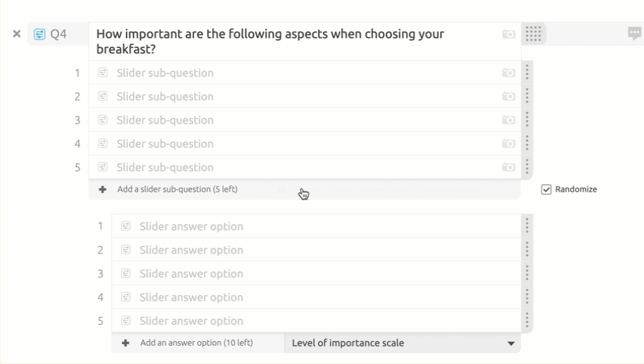Open the Level of importance scale dropdown

pyautogui.click(x=403, y=343)
